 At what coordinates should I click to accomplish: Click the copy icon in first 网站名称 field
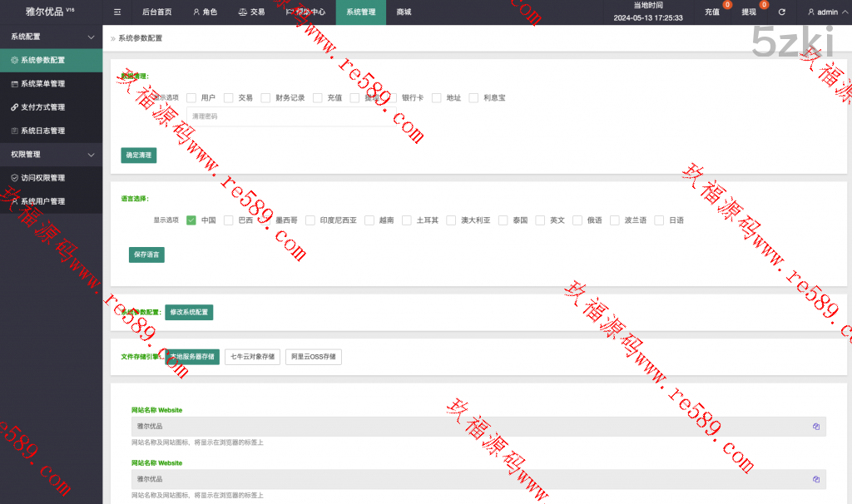(x=816, y=427)
